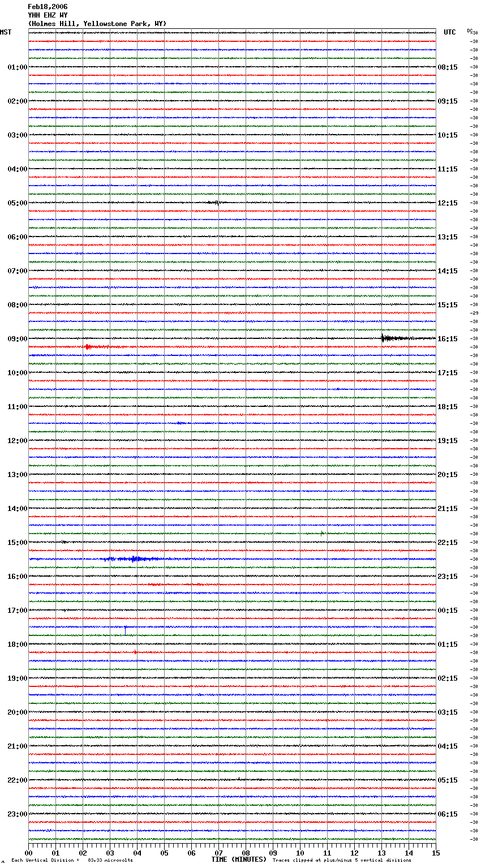Image resolution: width=481 pixels, height=868 pixels.
Task: Click the UTC time label "08:15"
Action: 448,67
